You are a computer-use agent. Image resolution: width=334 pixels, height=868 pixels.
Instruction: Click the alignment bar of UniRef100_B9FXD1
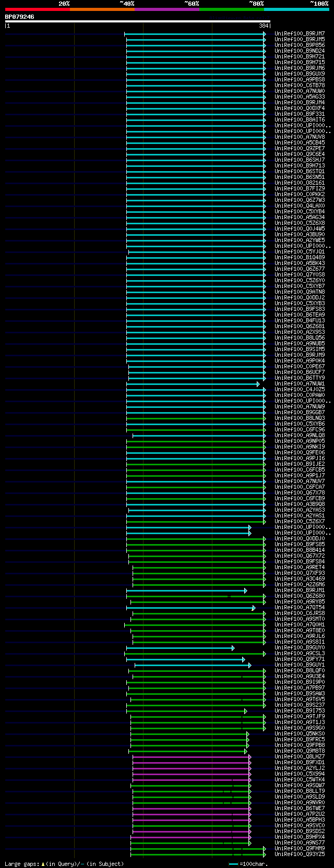point(192,763)
